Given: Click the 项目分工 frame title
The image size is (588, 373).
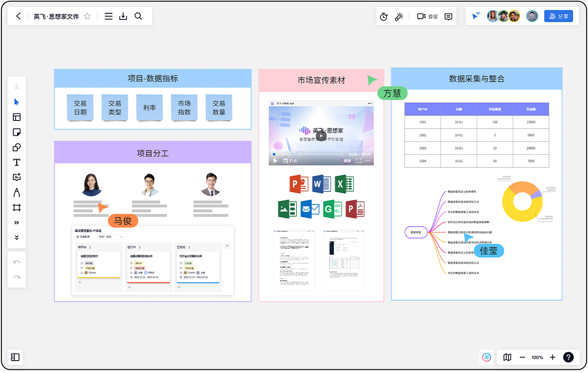Looking at the screenshot, I should 153,153.
